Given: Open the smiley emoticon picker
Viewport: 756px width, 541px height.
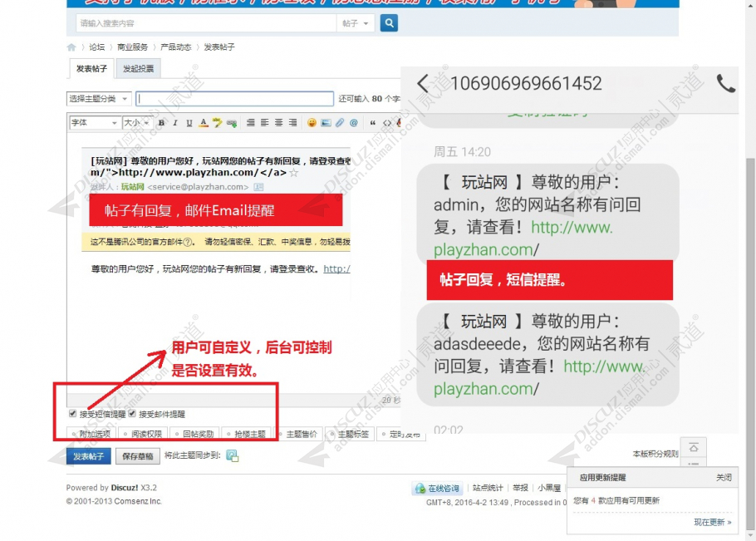Looking at the screenshot, I should (312, 123).
